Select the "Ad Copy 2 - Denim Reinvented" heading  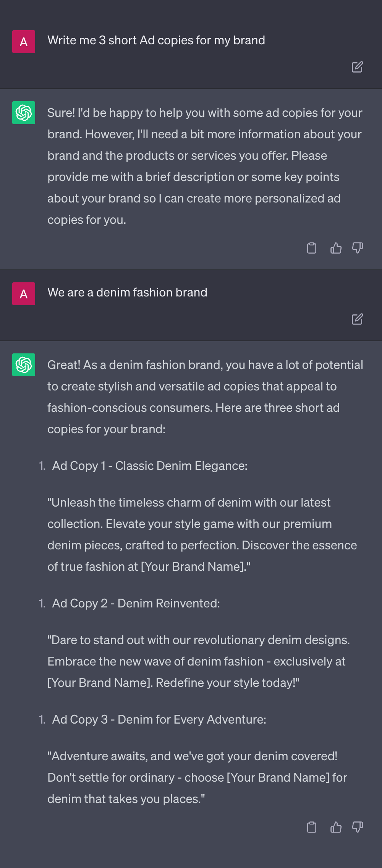(136, 604)
